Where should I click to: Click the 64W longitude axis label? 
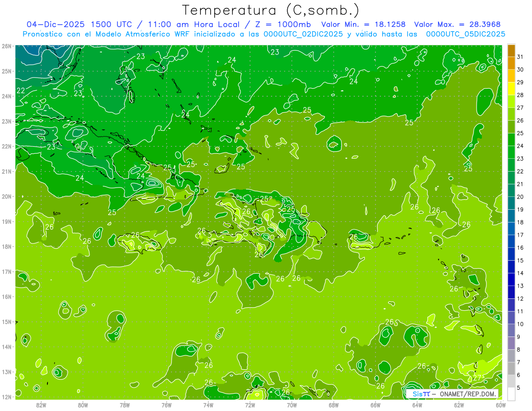[x=417, y=405]
